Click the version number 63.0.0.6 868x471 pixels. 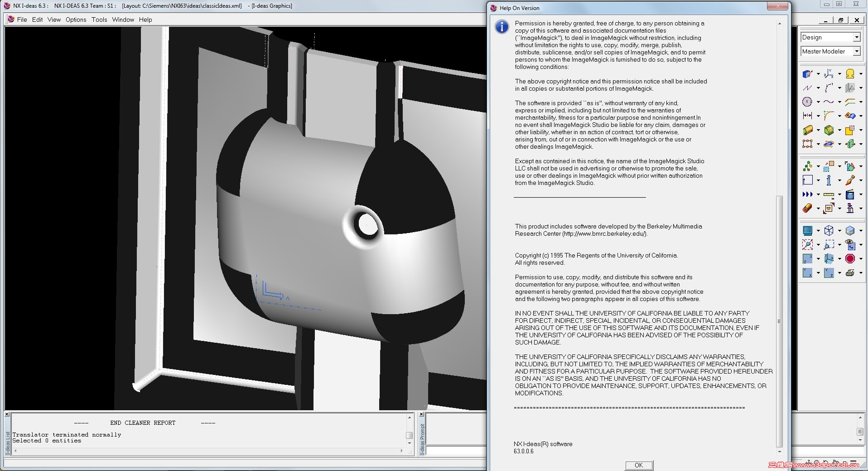click(524, 451)
